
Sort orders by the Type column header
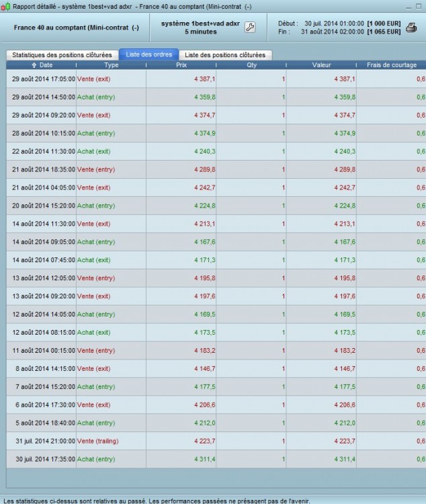[112, 65]
